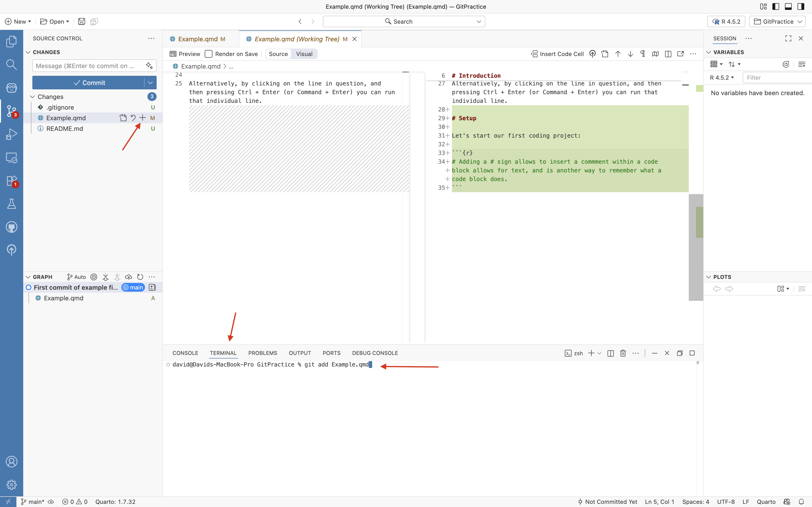Refresh the source control graph
812x507 pixels.
pyautogui.click(x=140, y=277)
